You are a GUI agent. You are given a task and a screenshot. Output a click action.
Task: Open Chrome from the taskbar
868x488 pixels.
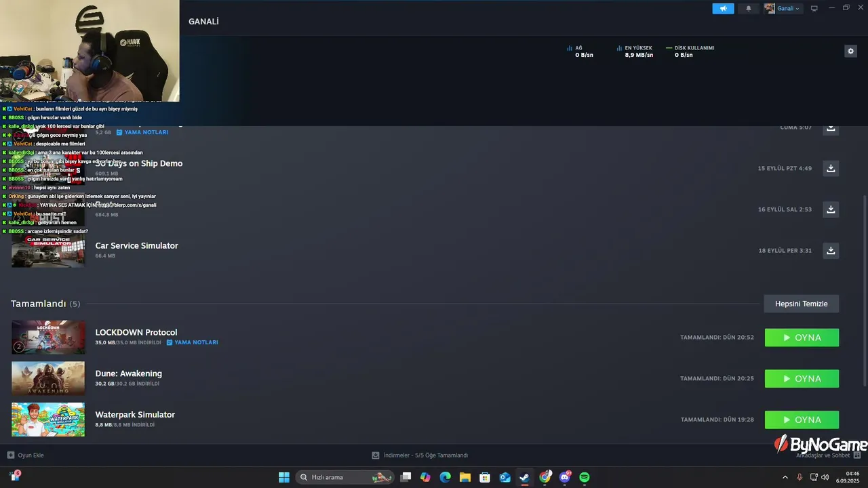(x=545, y=477)
